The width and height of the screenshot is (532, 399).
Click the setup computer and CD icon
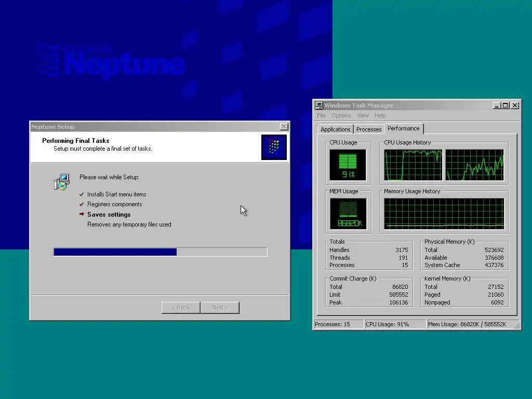62,182
